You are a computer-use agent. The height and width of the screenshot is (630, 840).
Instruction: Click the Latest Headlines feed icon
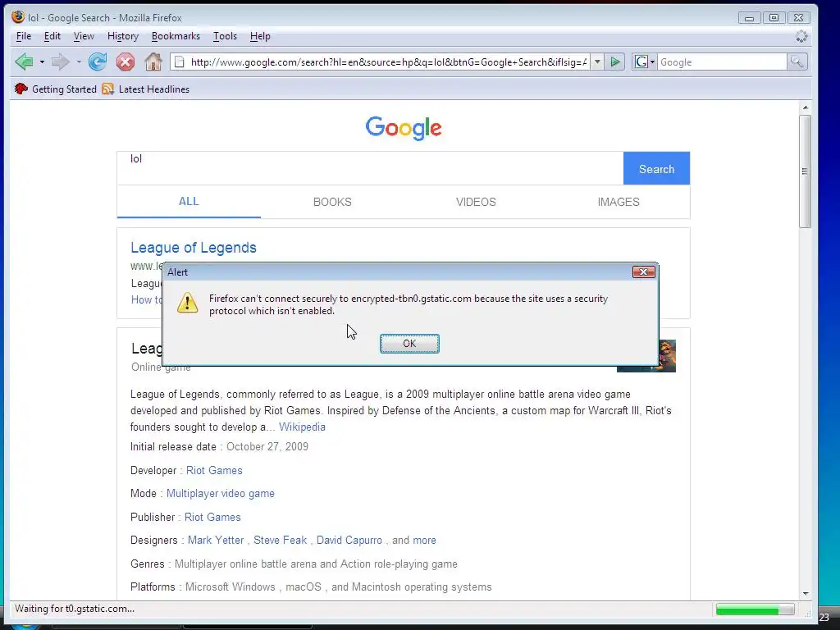pyautogui.click(x=107, y=89)
